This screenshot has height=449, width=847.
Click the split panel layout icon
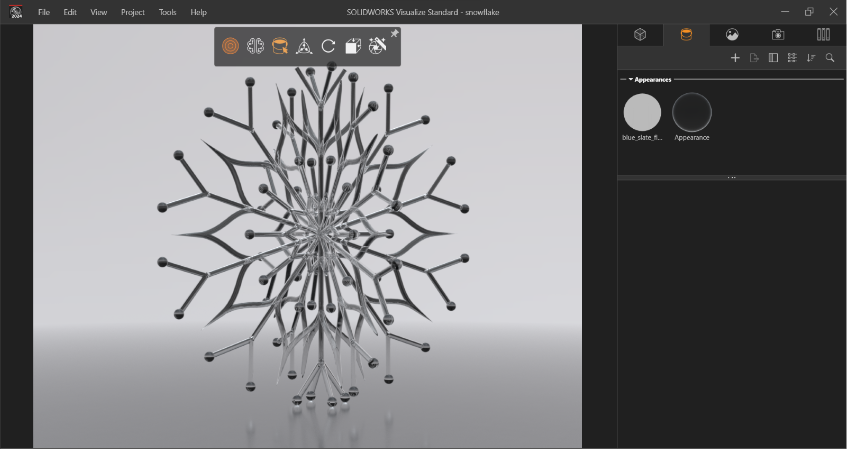(x=773, y=58)
